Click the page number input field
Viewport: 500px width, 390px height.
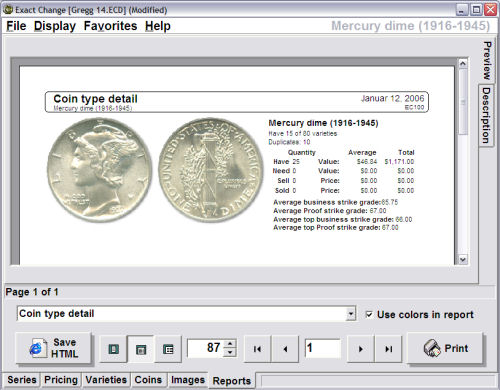322,348
